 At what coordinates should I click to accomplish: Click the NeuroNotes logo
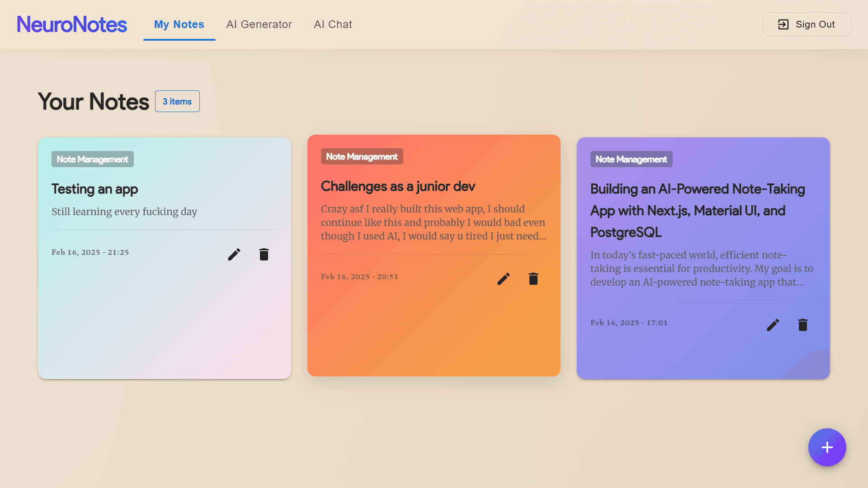[72, 24]
